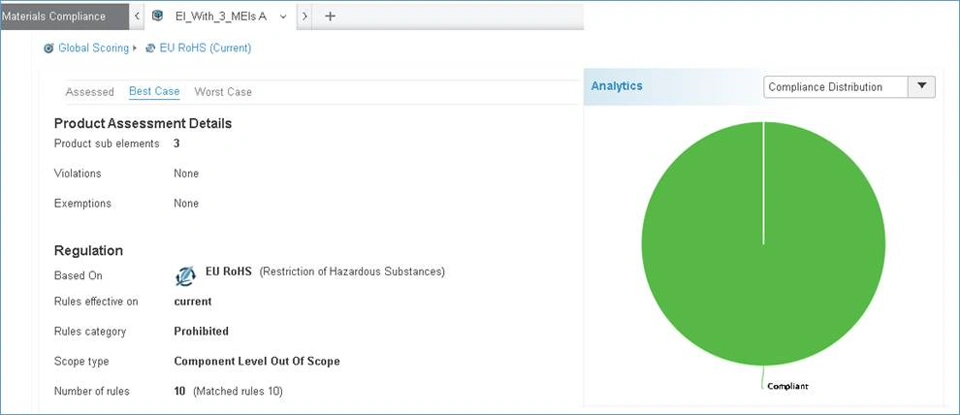Add a new tab with the plus icon
The width and height of the screenshot is (960, 415).
pos(331,16)
